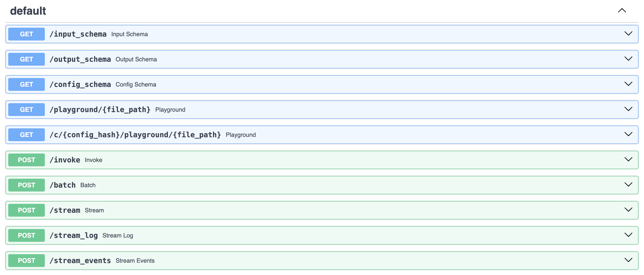The image size is (644, 275).
Task: Expand the /config_schema row chevron
Action: (x=628, y=84)
